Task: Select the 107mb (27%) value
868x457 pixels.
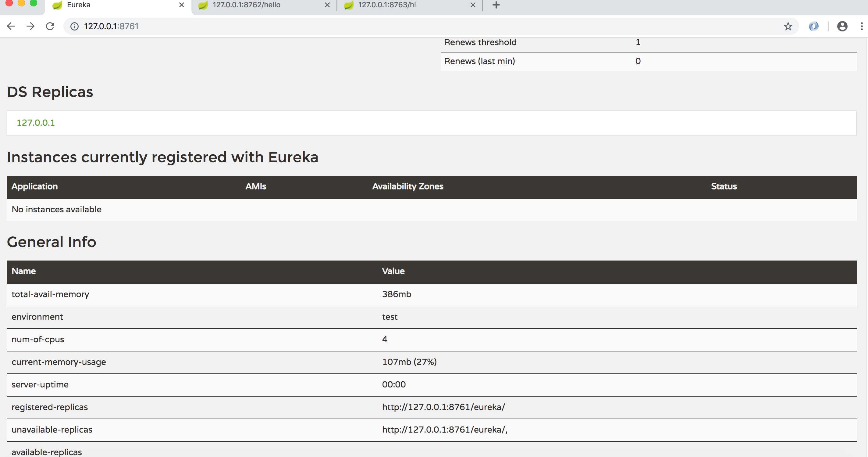Action: click(x=409, y=362)
